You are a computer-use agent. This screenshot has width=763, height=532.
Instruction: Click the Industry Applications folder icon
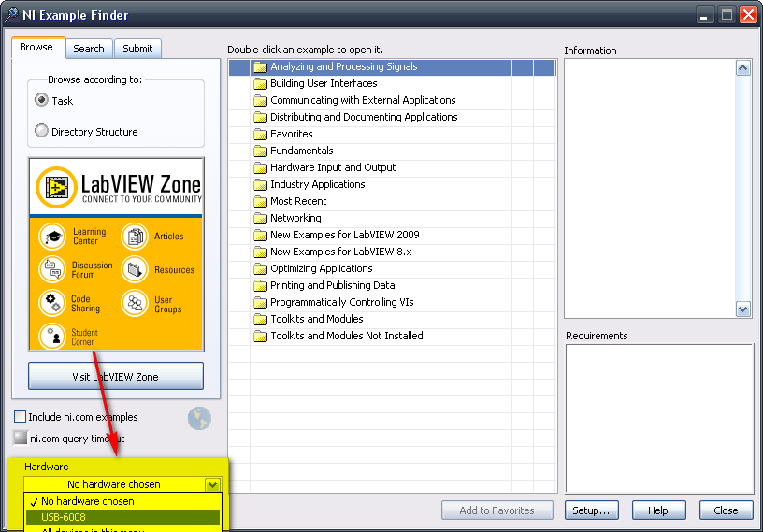coord(260,185)
